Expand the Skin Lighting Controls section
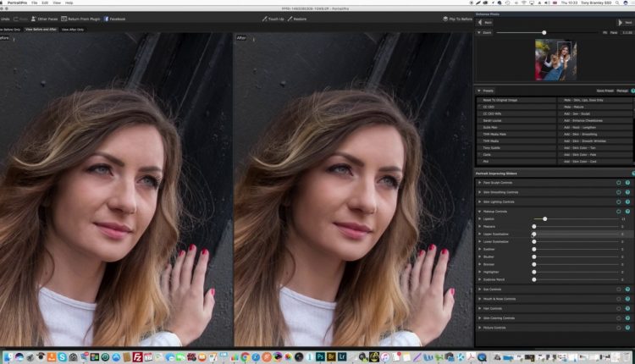The height and width of the screenshot is (364, 635). point(480,201)
